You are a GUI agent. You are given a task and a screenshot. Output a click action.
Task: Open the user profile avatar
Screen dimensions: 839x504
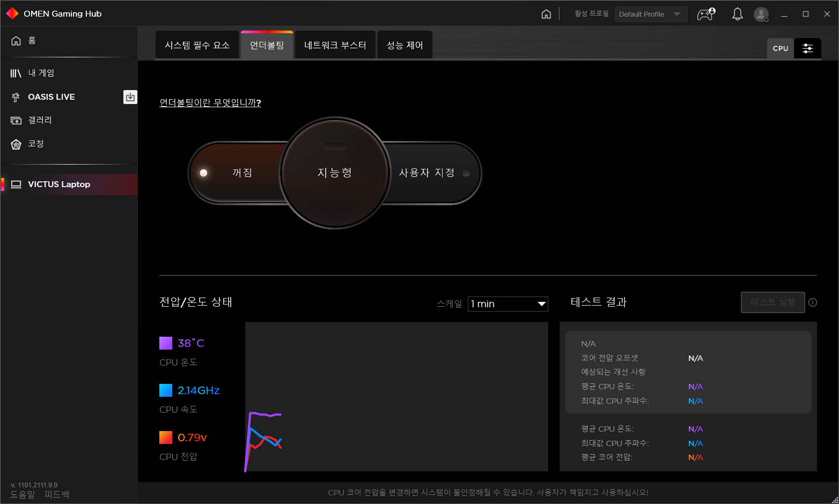click(761, 14)
